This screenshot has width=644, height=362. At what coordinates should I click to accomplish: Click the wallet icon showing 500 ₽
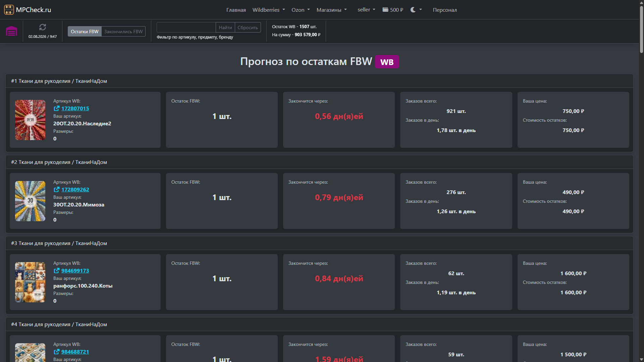(x=385, y=10)
